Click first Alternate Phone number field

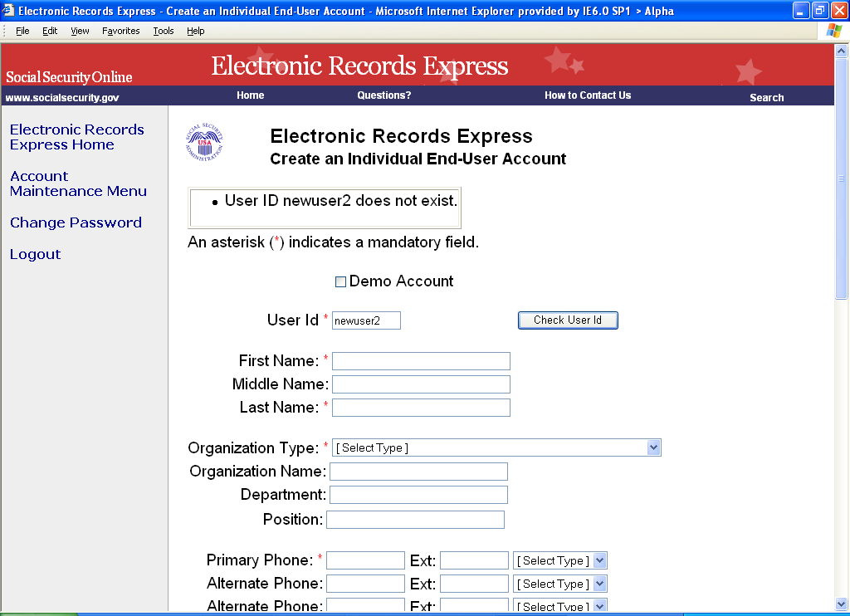[x=365, y=584]
